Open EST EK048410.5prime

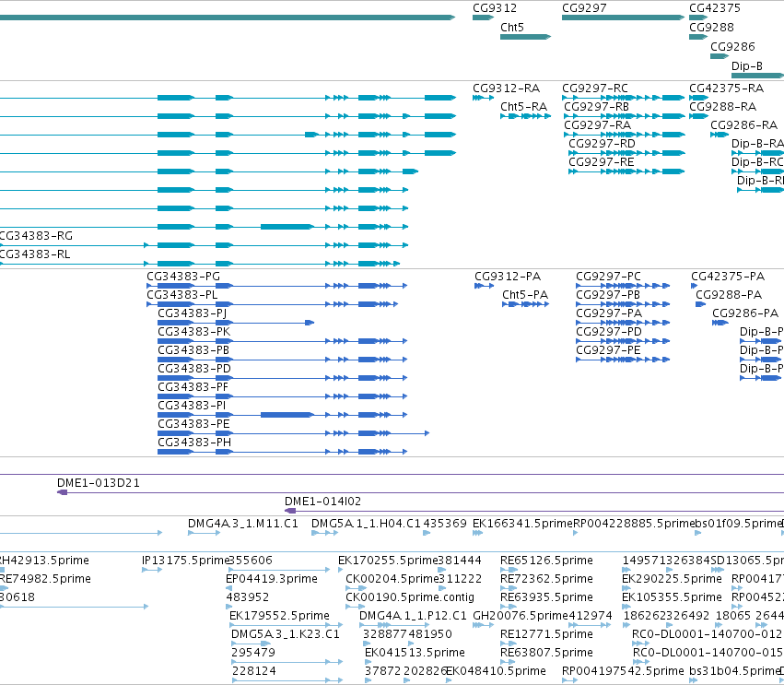click(x=496, y=671)
